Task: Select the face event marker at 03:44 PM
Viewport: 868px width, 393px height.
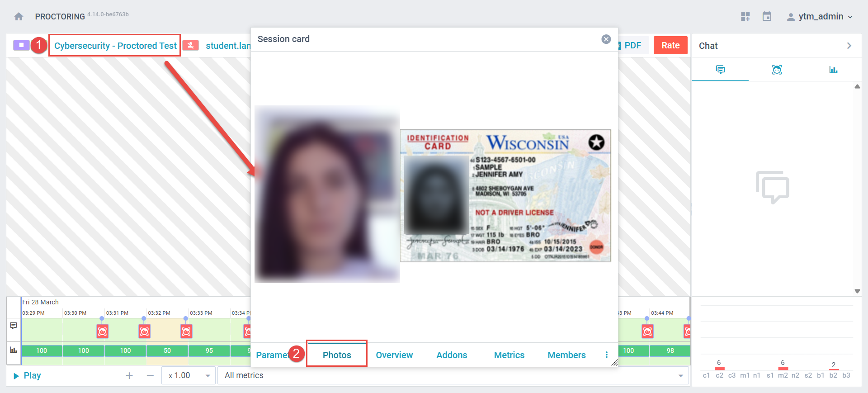Action: click(x=647, y=331)
